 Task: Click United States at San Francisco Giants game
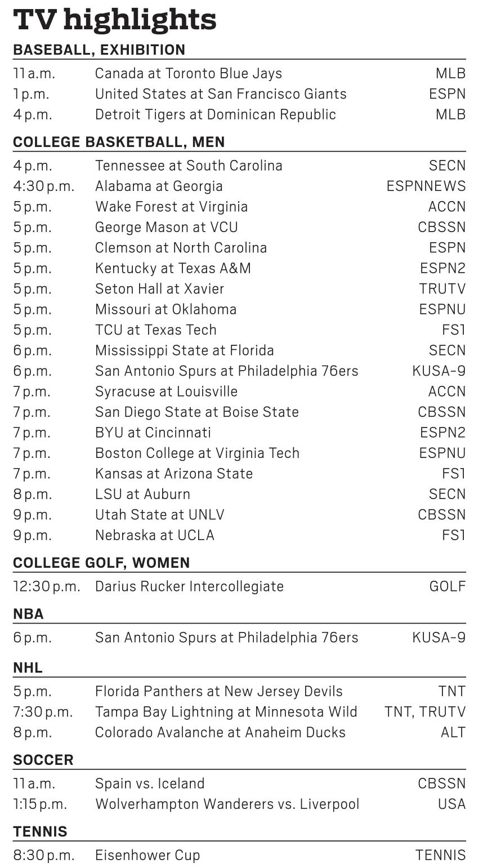(x=221, y=94)
